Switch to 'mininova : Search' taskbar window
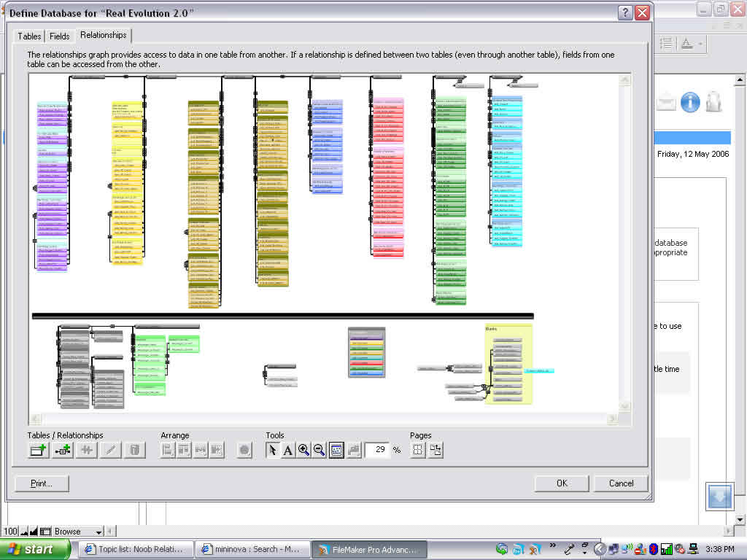This screenshot has width=747, height=560. pos(252,550)
